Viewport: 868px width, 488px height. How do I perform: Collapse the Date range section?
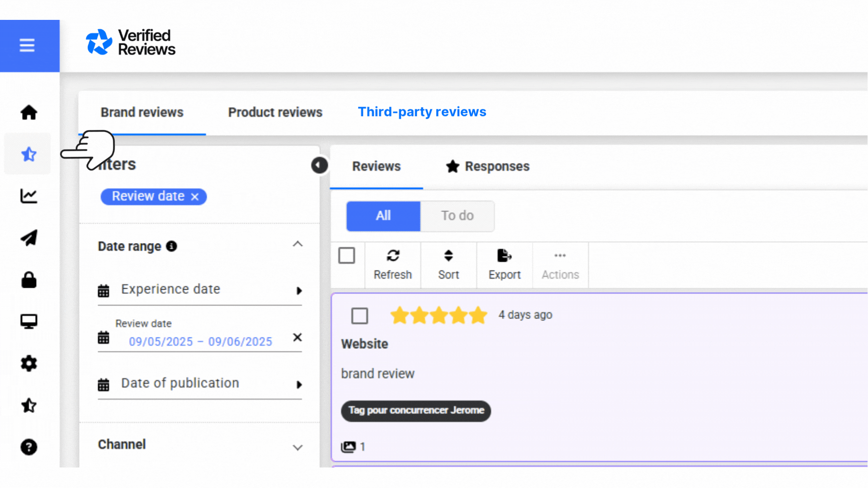pyautogui.click(x=297, y=244)
